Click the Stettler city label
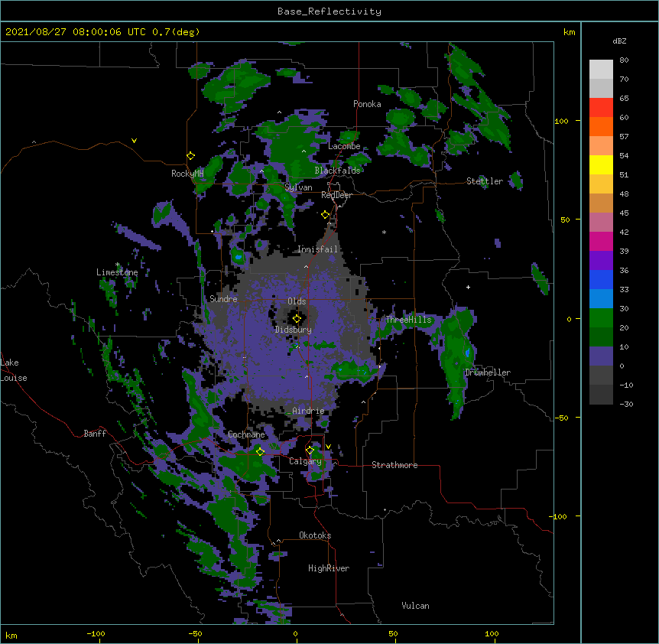The height and width of the screenshot is (644, 659). (485, 181)
